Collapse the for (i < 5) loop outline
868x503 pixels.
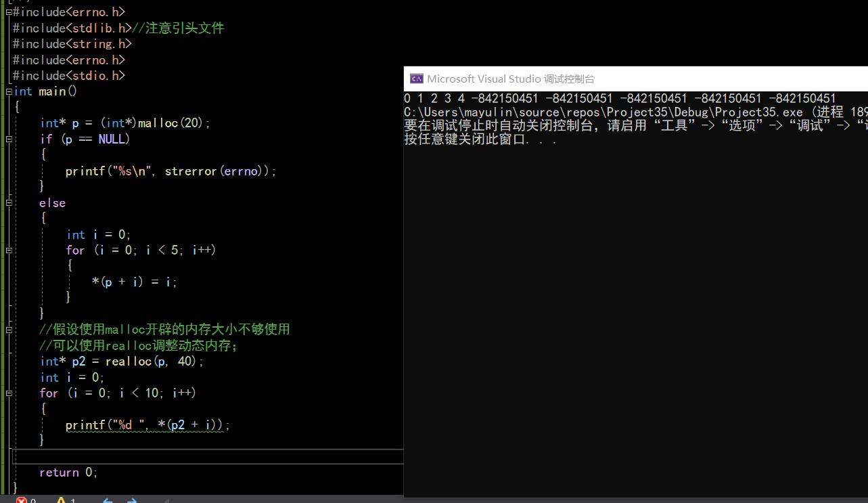click(x=9, y=250)
